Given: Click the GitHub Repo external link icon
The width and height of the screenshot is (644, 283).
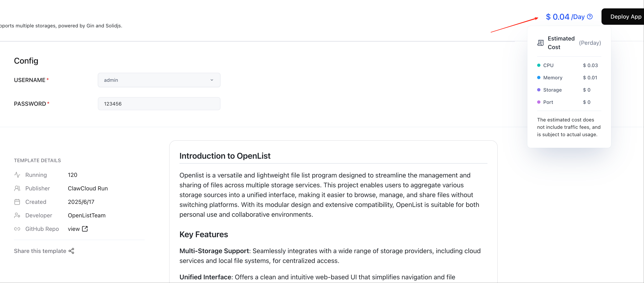Looking at the screenshot, I should 85,229.
